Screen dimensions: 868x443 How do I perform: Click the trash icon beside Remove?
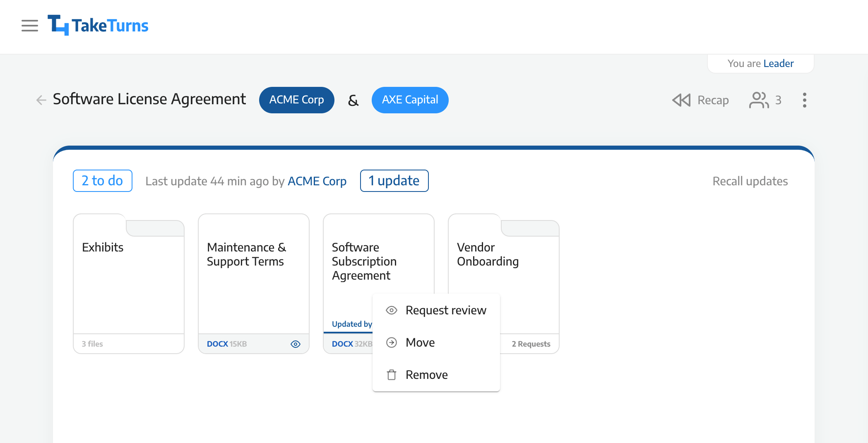coord(392,375)
